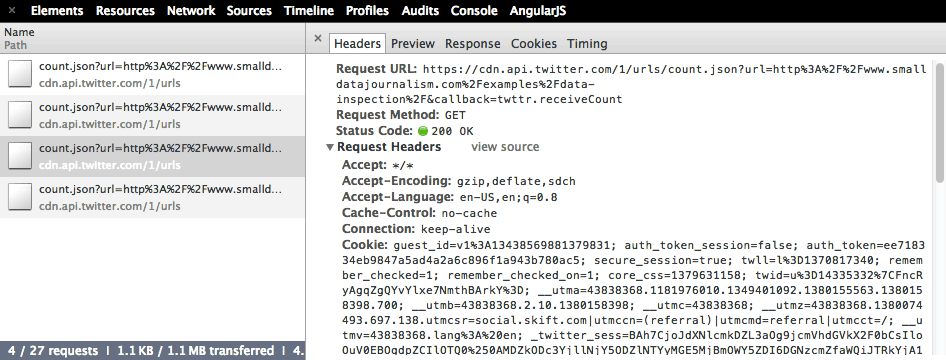The height and width of the screenshot is (360, 946).
Task: Open the Network panel
Action: click(x=191, y=11)
